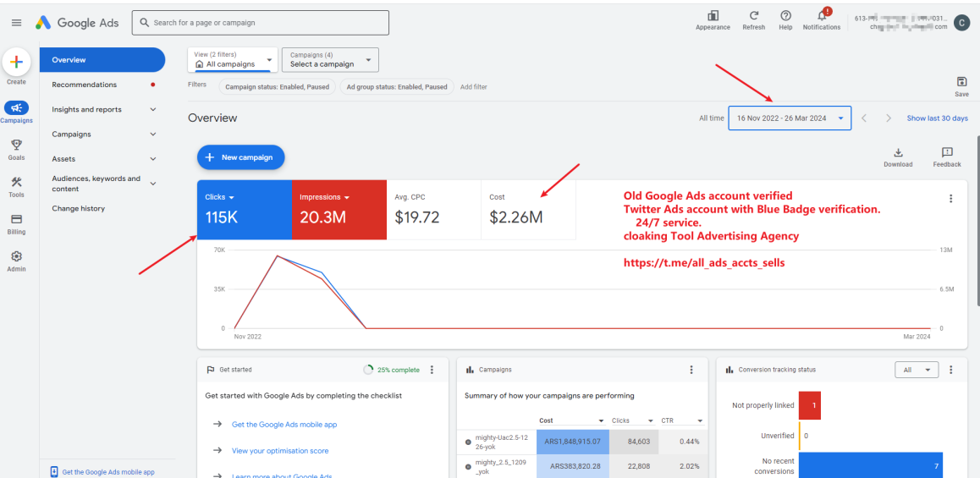Viewport: 980px width, 478px height.
Task: Open the Appearance settings icon
Action: click(713, 16)
